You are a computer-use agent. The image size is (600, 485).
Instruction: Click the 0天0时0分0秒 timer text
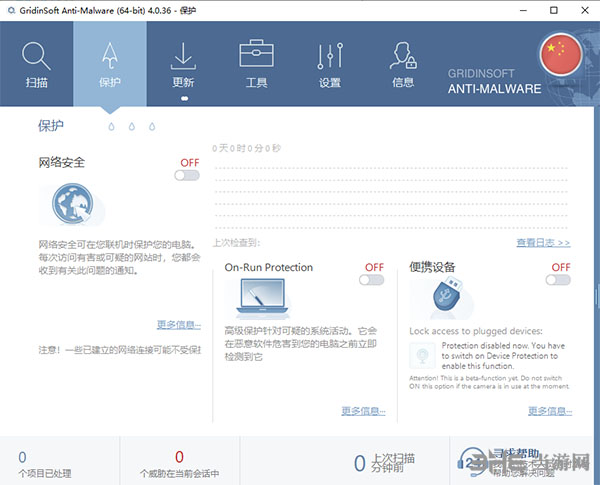click(246, 148)
